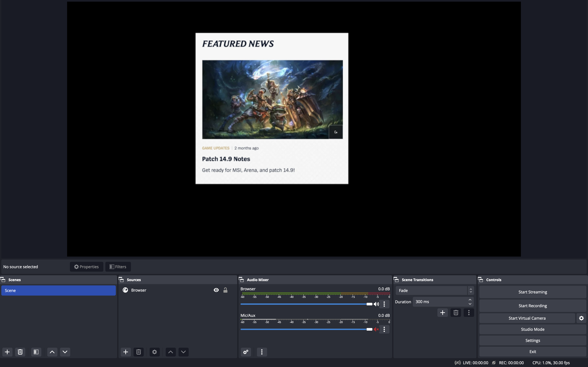This screenshot has height=367, width=588.
Task: Open virtual camera settings gear
Action: [x=581, y=318]
